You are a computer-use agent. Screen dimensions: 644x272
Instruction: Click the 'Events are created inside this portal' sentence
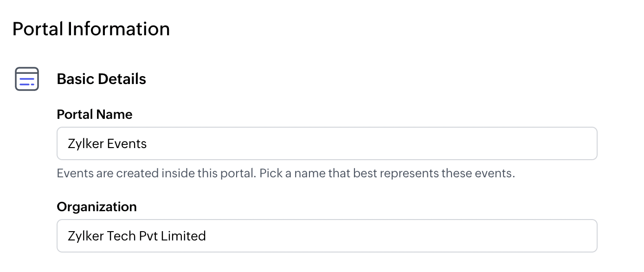coord(156,174)
